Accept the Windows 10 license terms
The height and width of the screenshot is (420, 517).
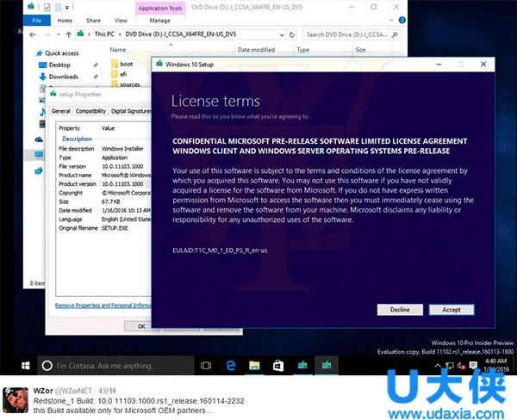point(452,310)
